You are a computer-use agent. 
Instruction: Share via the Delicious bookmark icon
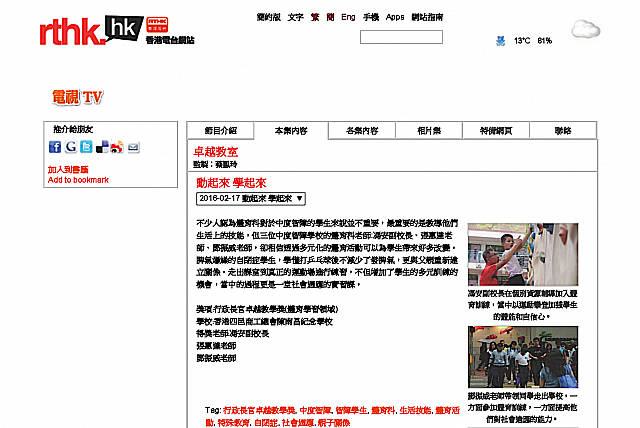point(102,147)
